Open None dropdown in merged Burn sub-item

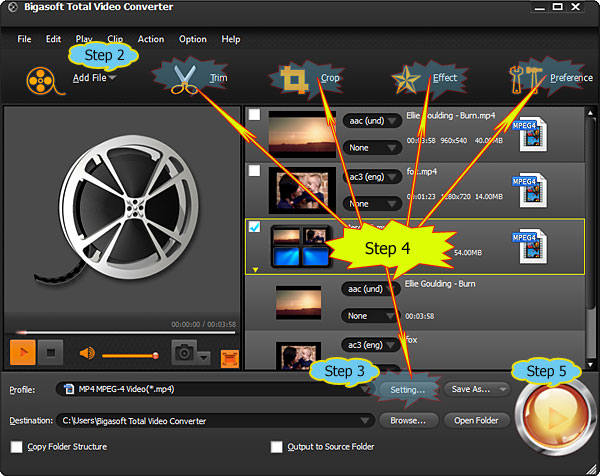(x=371, y=316)
